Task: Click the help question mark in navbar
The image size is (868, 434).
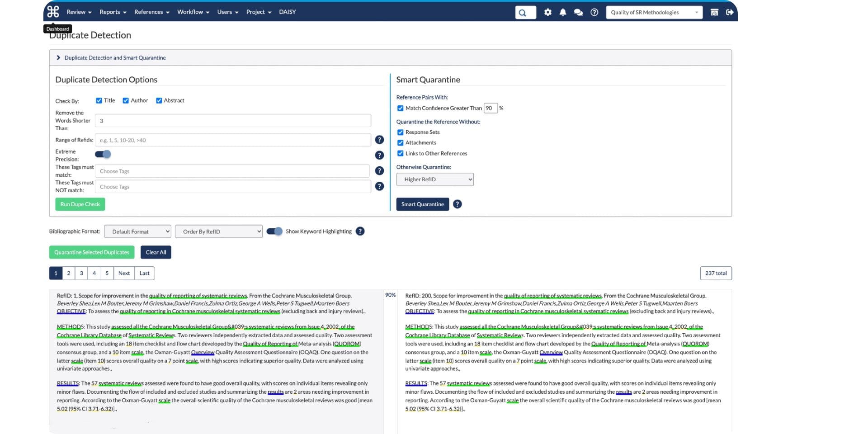Action: pyautogui.click(x=594, y=12)
